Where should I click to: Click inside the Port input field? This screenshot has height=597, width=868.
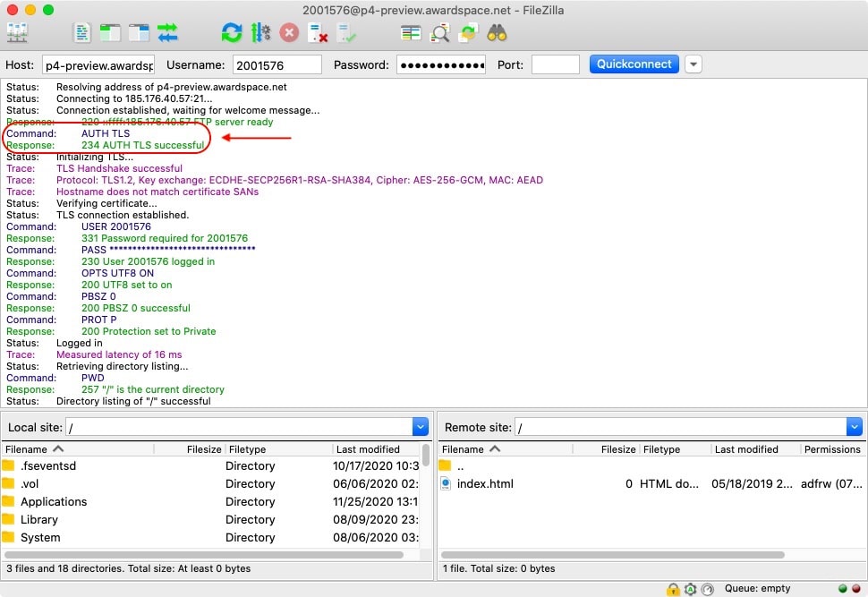tap(555, 64)
